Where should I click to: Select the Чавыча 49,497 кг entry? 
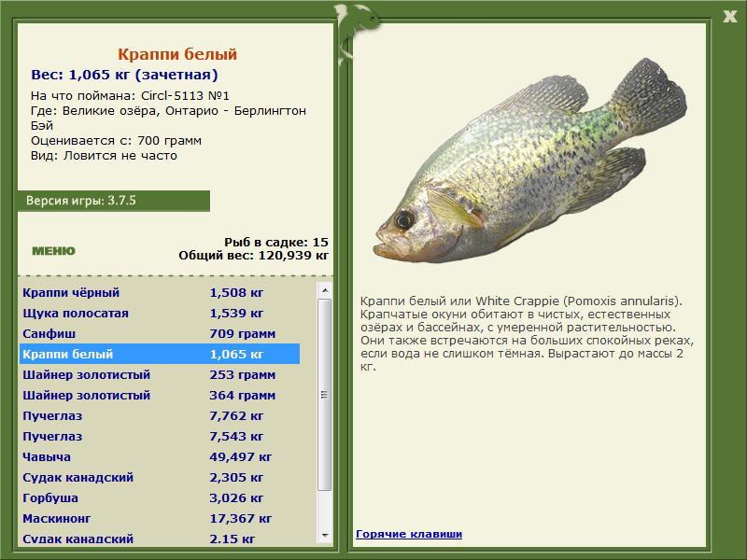click(x=160, y=456)
